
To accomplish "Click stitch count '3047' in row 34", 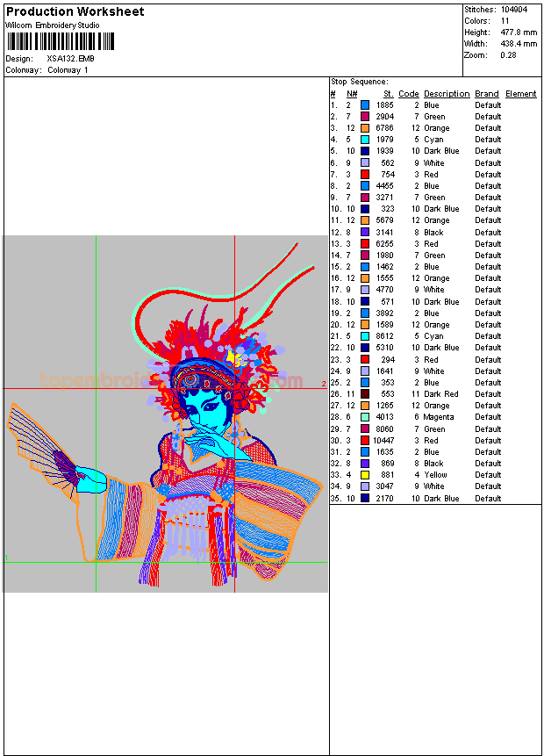I will click(385, 486).
